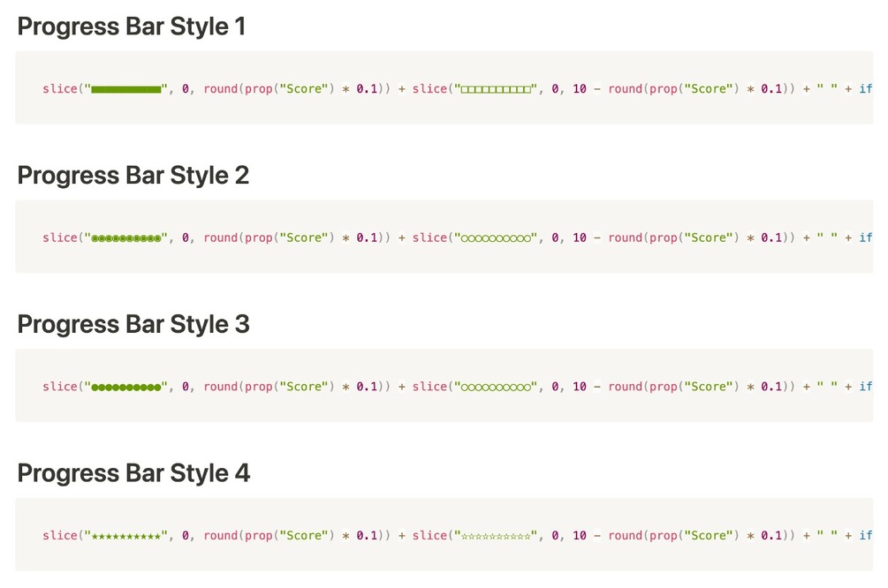Click the trailing "if" in Style 2 code

(x=866, y=238)
